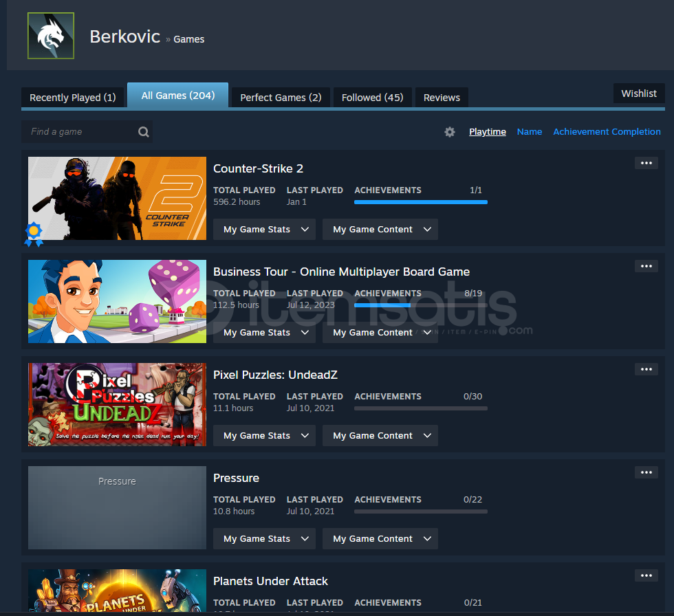The height and width of the screenshot is (616, 674).
Task: Open the three-dot menu for Pixel Puzzles: UndeadZ
Action: pos(646,369)
